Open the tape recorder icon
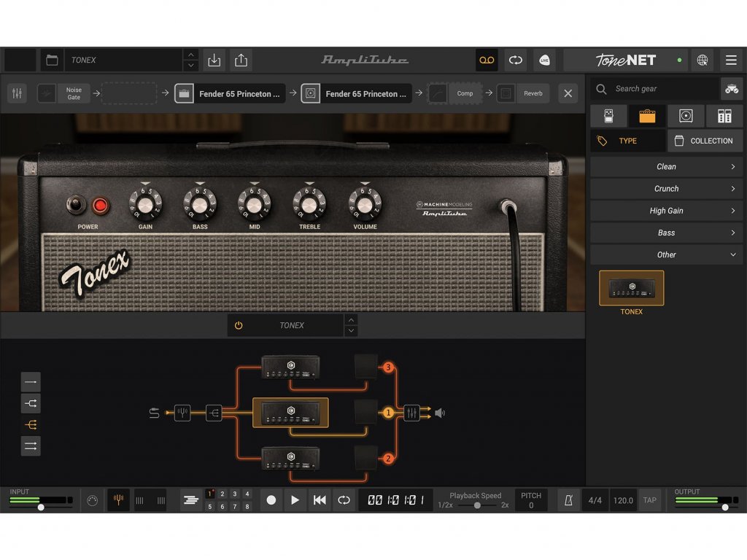The width and height of the screenshot is (747, 560). click(x=487, y=60)
